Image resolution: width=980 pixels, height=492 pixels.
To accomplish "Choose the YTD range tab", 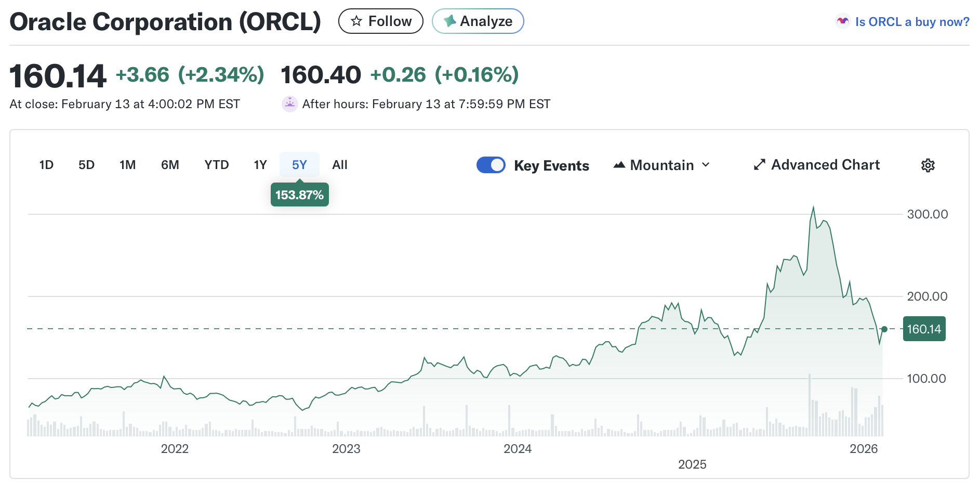I will coord(216,165).
